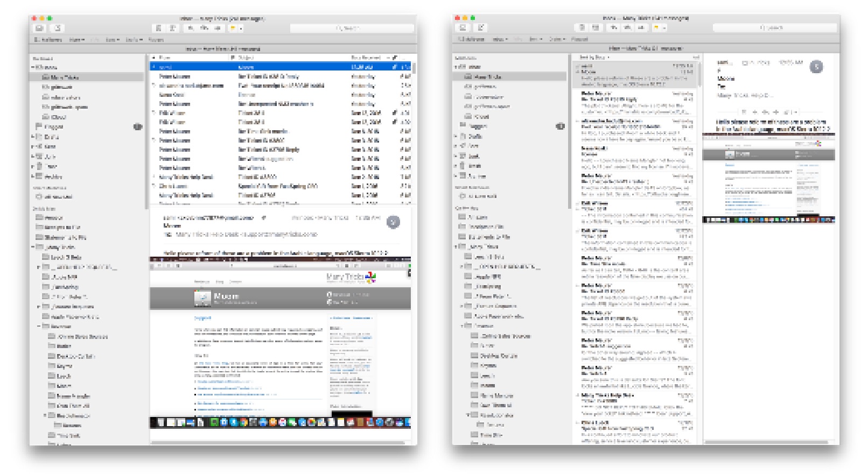Click Reply arrow icon in right window toolbar

click(614, 27)
